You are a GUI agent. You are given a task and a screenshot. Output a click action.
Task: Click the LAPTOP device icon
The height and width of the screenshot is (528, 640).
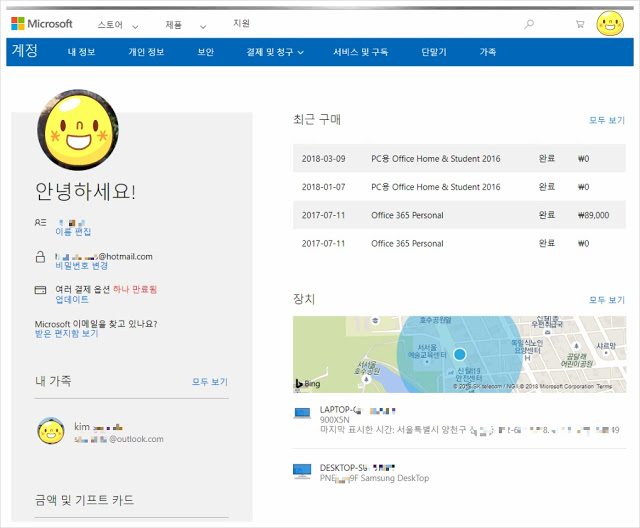[302, 413]
